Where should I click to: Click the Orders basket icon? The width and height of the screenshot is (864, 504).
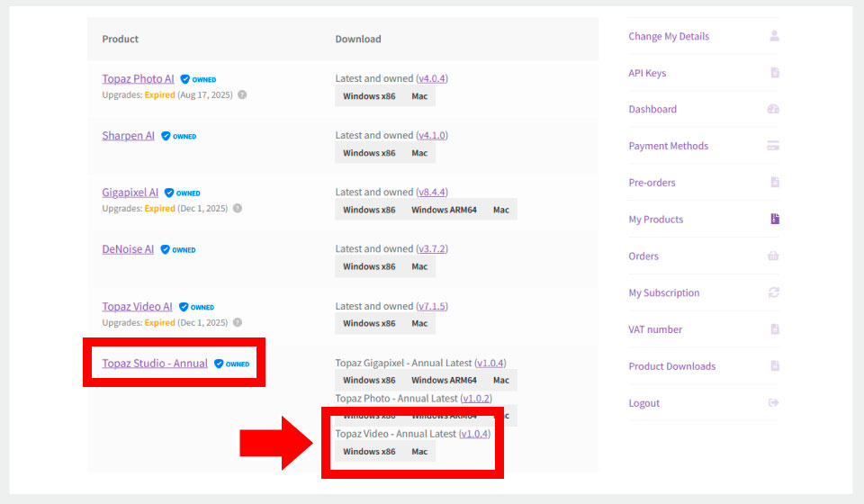773,256
